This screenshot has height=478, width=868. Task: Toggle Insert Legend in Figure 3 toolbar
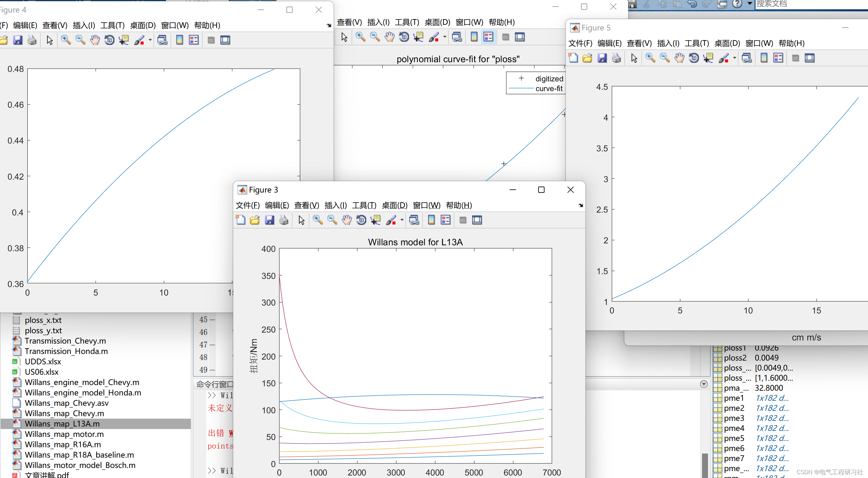point(445,220)
